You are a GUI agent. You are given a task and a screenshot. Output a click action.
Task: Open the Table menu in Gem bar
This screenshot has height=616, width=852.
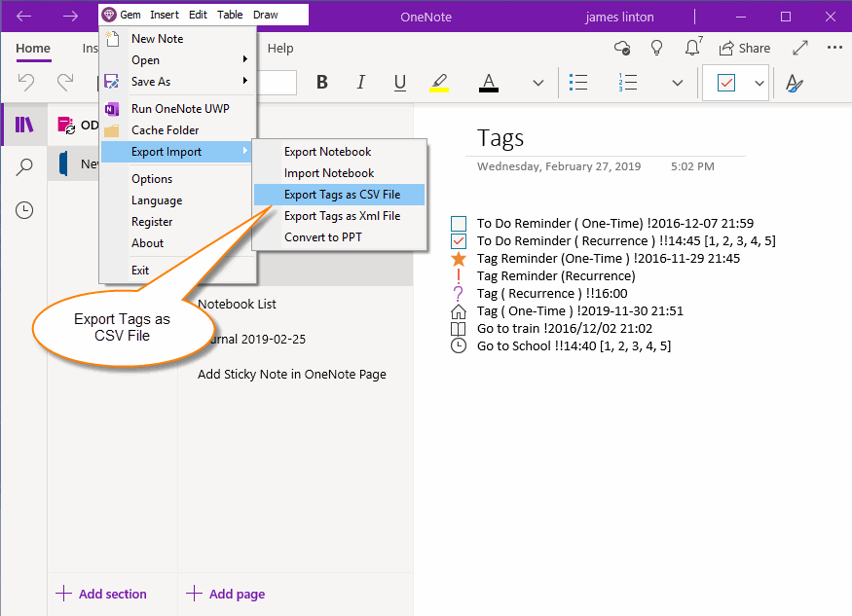point(230,15)
